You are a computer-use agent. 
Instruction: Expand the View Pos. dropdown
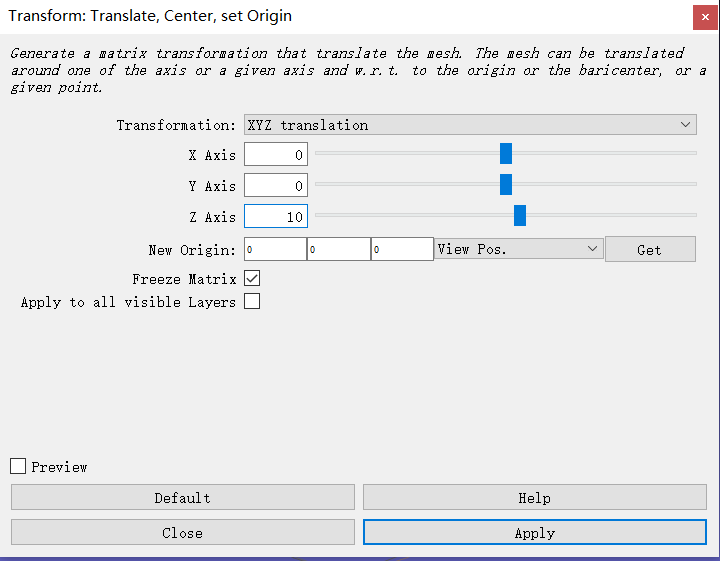click(519, 249)
